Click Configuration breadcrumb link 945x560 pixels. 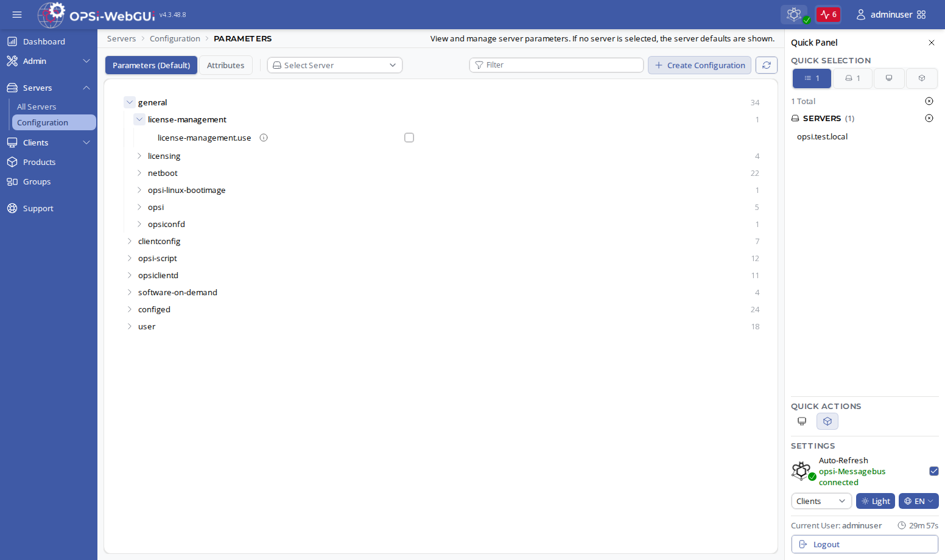[175, 38]
